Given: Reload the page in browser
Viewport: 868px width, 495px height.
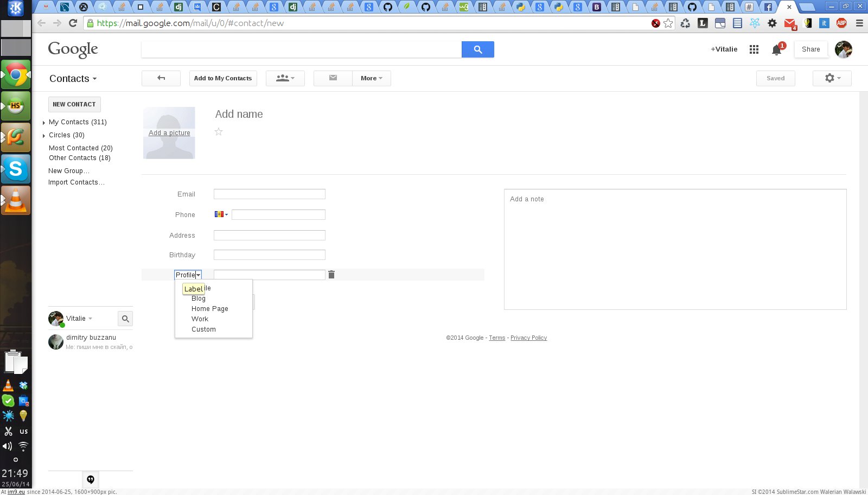Looking at the screenshot, I should [x=73, y=23].
